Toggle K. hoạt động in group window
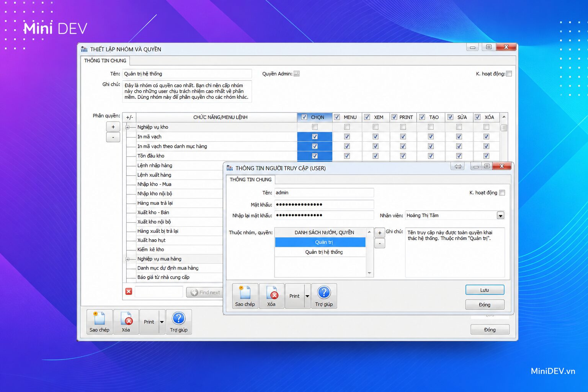This screenshot has height=392, width=588. point(509,73)
